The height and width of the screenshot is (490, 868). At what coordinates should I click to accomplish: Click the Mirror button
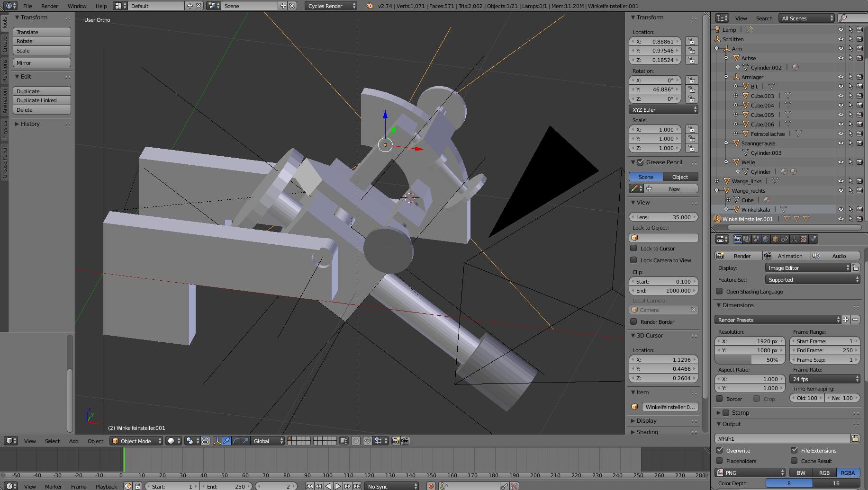[42, 62]
